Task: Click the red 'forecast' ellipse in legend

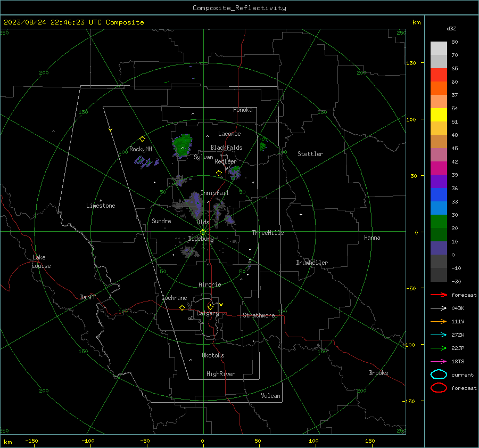Action: (x=439, y=388)
